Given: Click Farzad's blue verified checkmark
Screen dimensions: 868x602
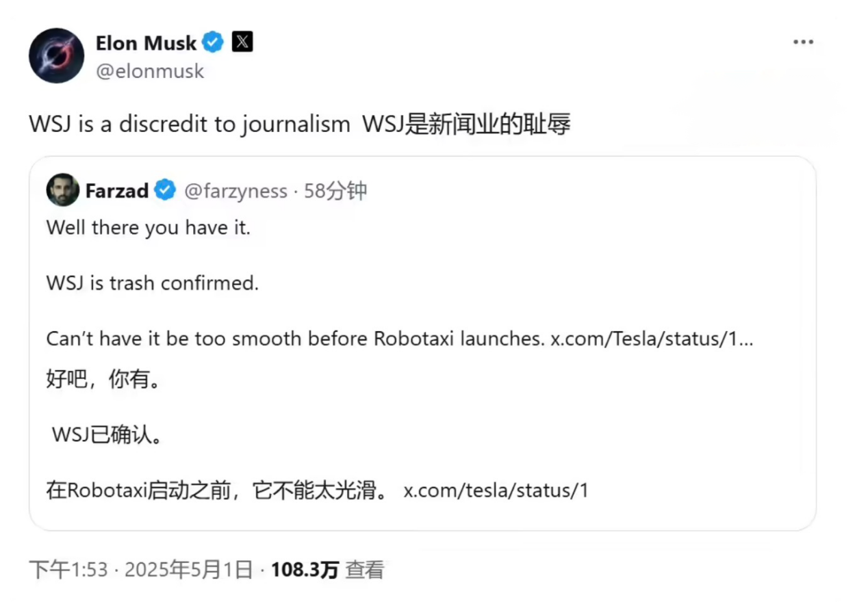Looking at the screenshot, I should tap(165, 190).
